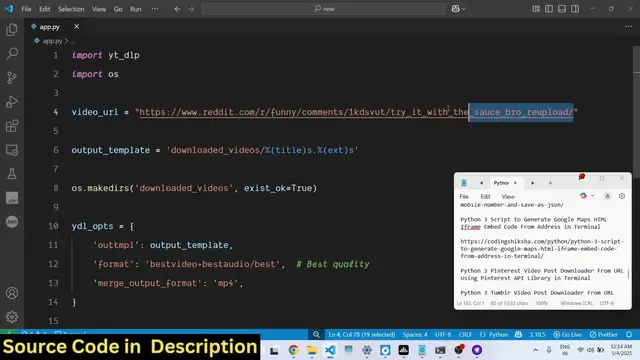Open Source Control view in activity bar
Screen dimensions: 640x360
pos(12,78)
